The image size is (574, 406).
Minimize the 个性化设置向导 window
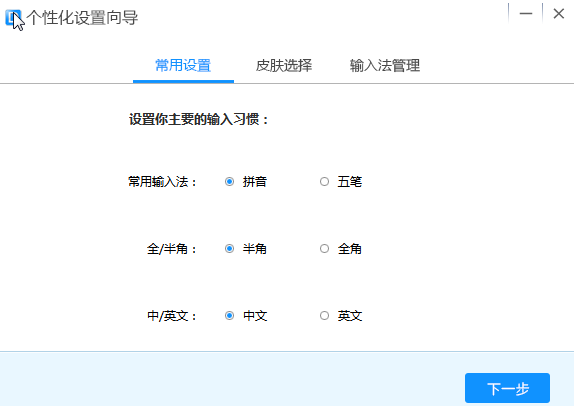click(x=526, y=14)
